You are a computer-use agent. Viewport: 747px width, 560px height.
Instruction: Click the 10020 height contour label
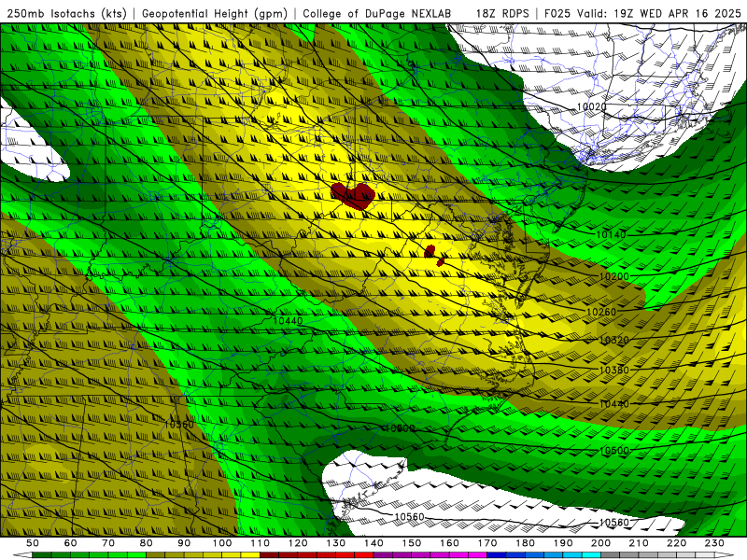pyautogui.click(x=591, y=107)
